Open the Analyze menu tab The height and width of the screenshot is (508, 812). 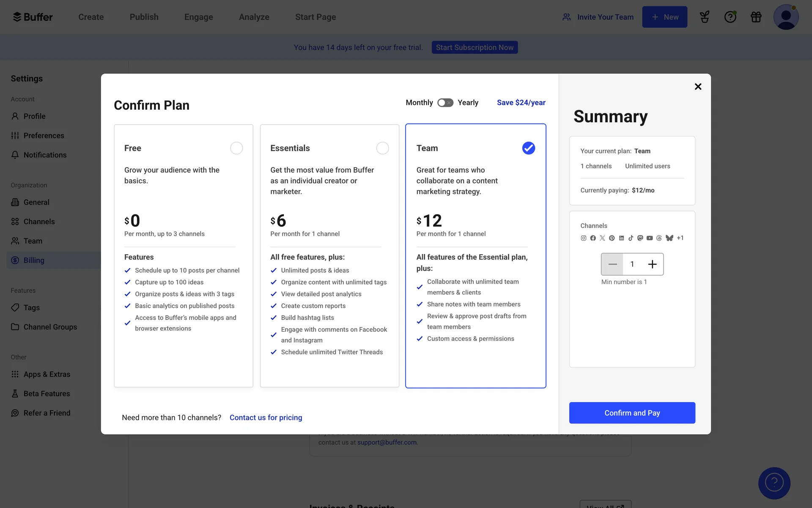254,17
